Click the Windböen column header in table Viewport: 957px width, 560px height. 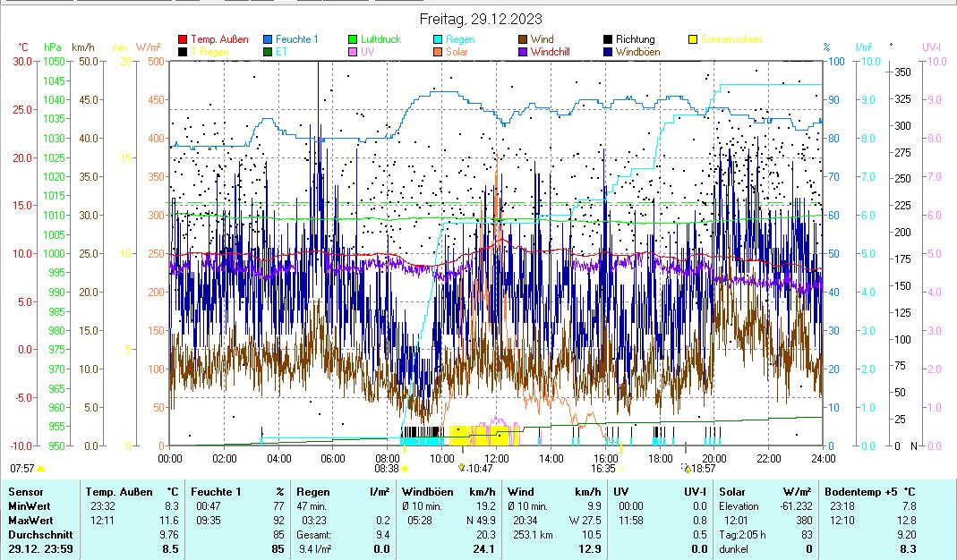tap(428, 491)
